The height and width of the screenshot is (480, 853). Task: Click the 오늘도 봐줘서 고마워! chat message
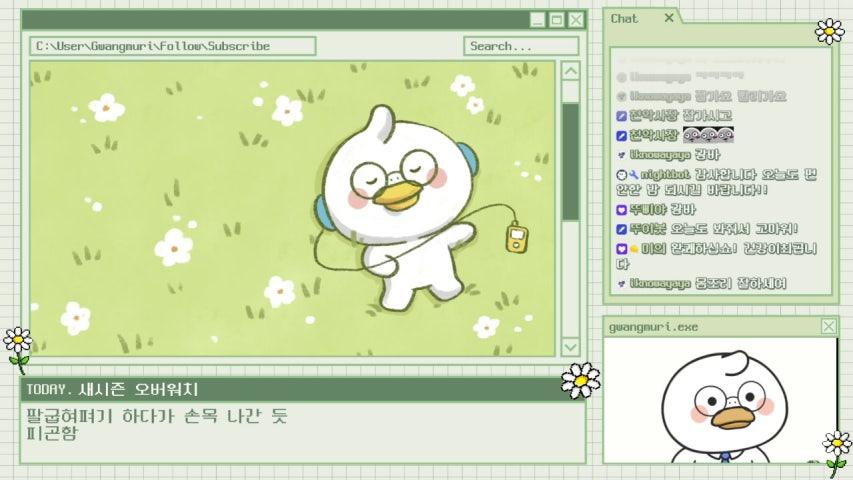(734, 229)
